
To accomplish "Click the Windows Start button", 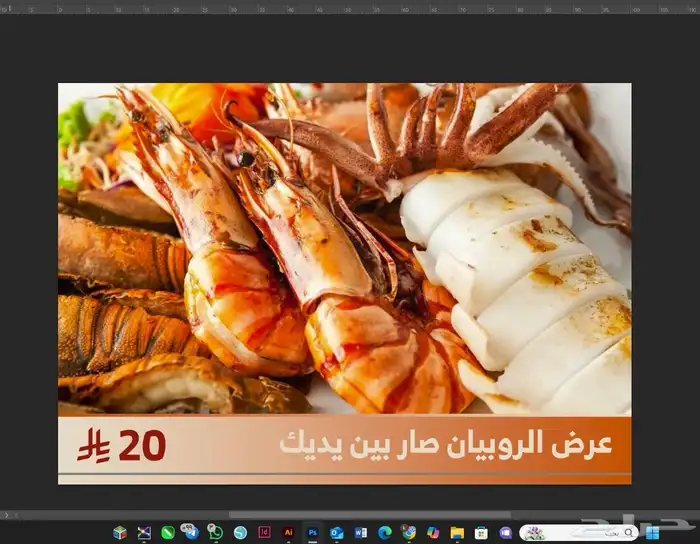I will coord(652,533).
